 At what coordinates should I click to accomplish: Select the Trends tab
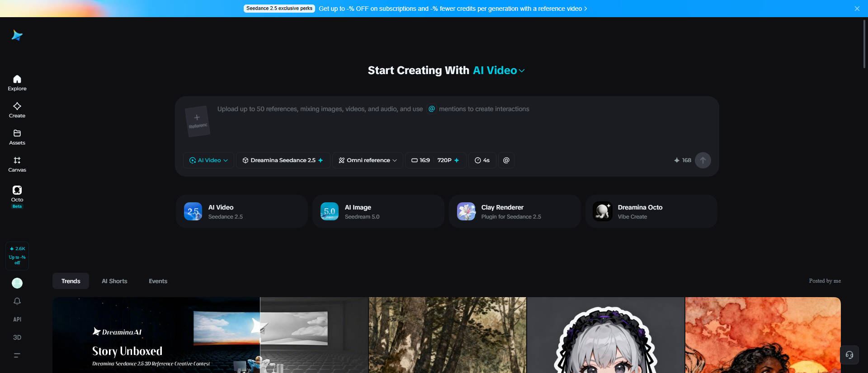click(x=71, y=281)
